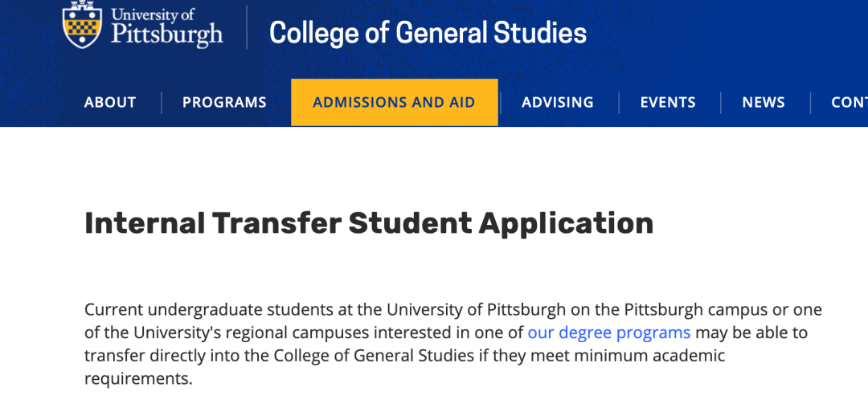Follow the "our degree programs" link
The height and width of the screenshot is (416, 868).
tap(608, 332)
